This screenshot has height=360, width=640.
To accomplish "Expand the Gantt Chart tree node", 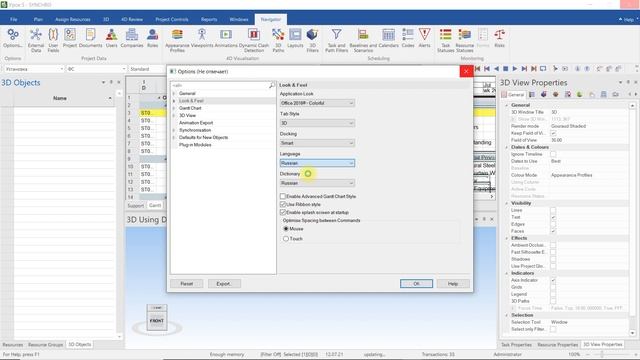I will 174,108.
